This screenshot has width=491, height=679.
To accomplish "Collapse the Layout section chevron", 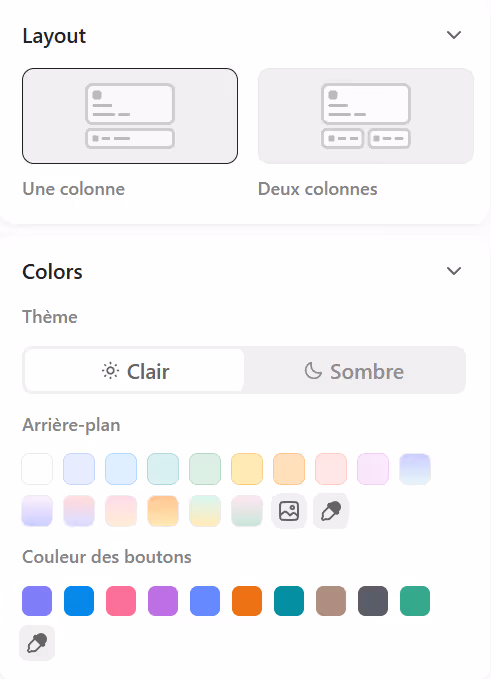I will coord(454,35).
